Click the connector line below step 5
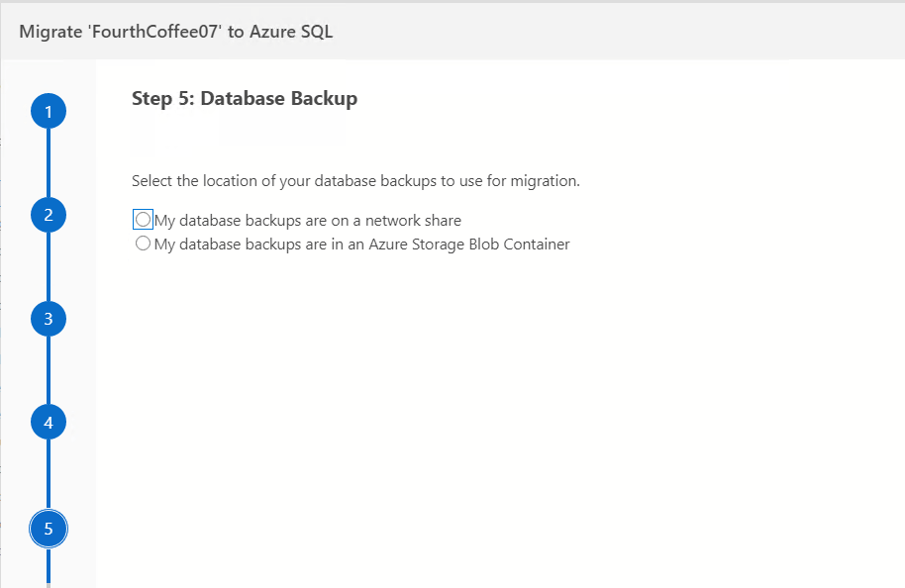 (x=48, y=568)
